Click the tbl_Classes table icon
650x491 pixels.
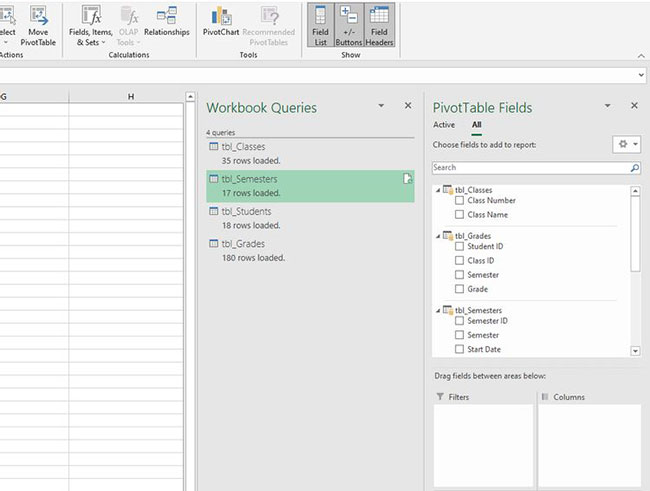(x=213, y=146)
